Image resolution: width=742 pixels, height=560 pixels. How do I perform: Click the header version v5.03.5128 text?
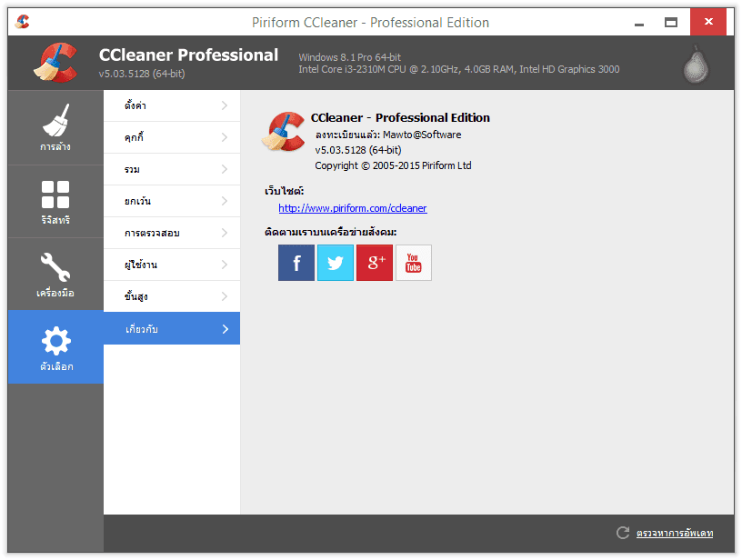tap(142, 74)
